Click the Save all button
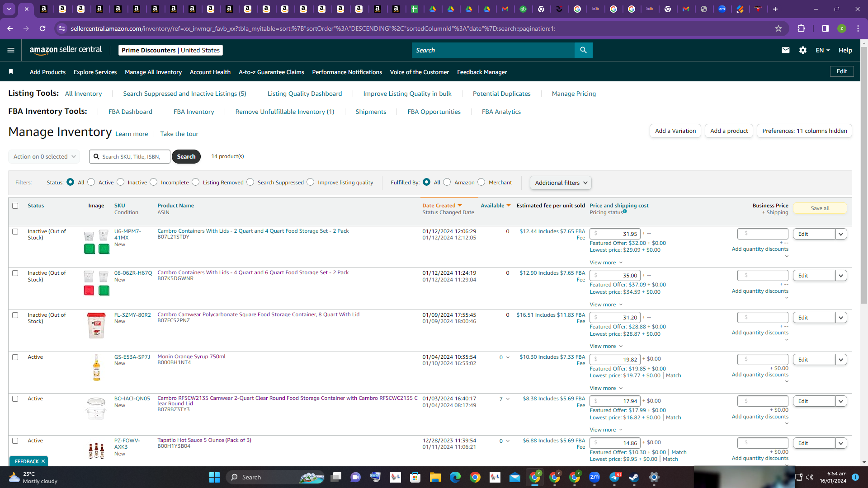 click(x=820, y=208)
